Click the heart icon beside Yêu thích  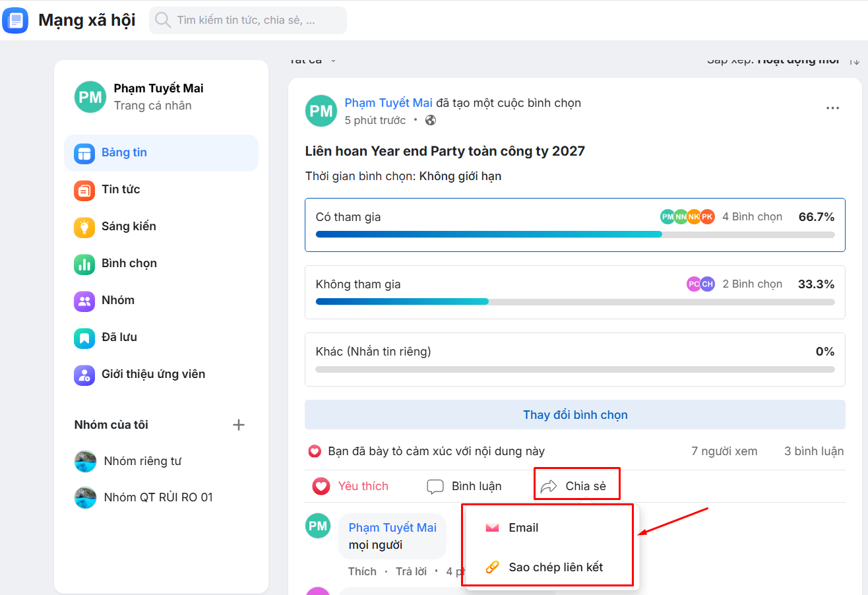point(321,487)
